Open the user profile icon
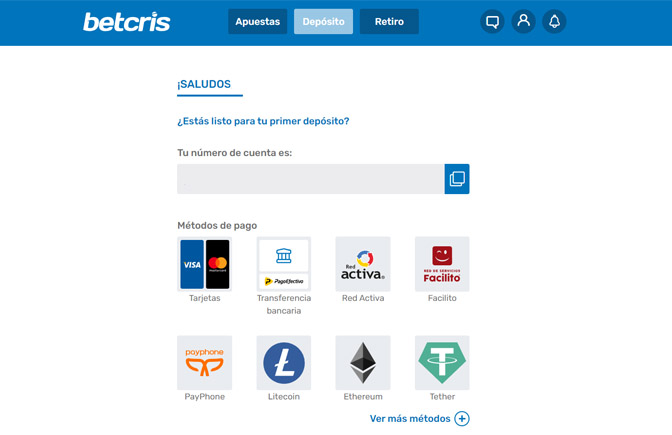 coord(523,21)
